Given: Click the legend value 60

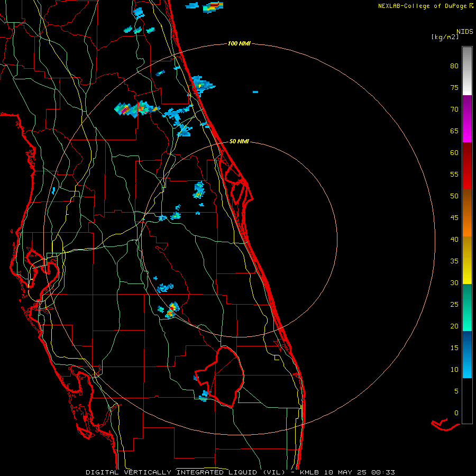Looking at the screenshot, I should click(x=454, y=153).
